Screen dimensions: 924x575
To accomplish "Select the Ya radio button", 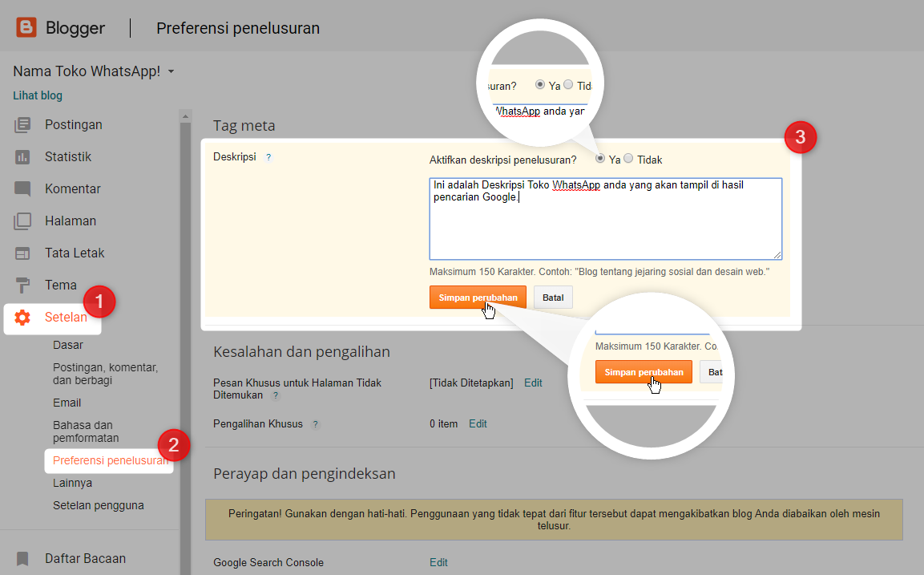I will 600,158.
